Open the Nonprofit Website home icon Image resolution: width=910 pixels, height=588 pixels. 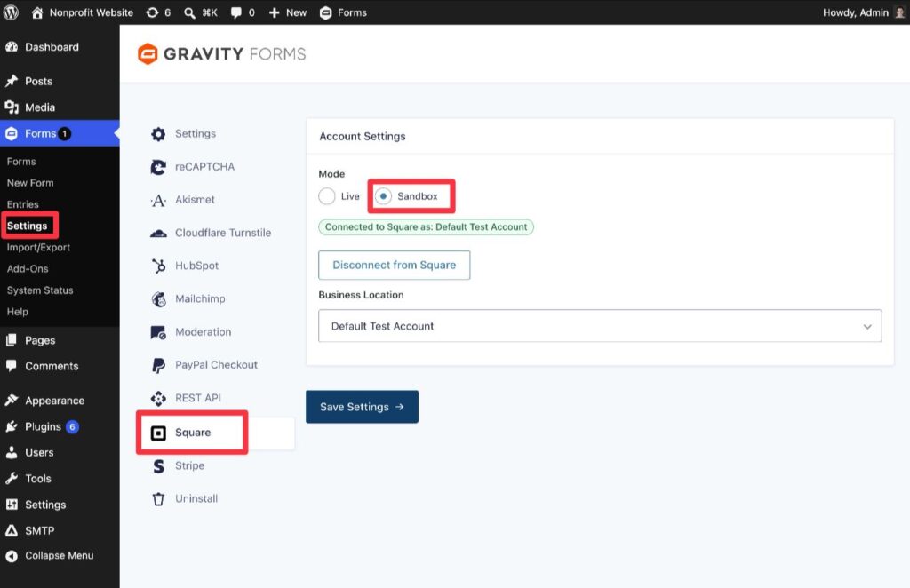pyautogui.click(x=37, y=12)
